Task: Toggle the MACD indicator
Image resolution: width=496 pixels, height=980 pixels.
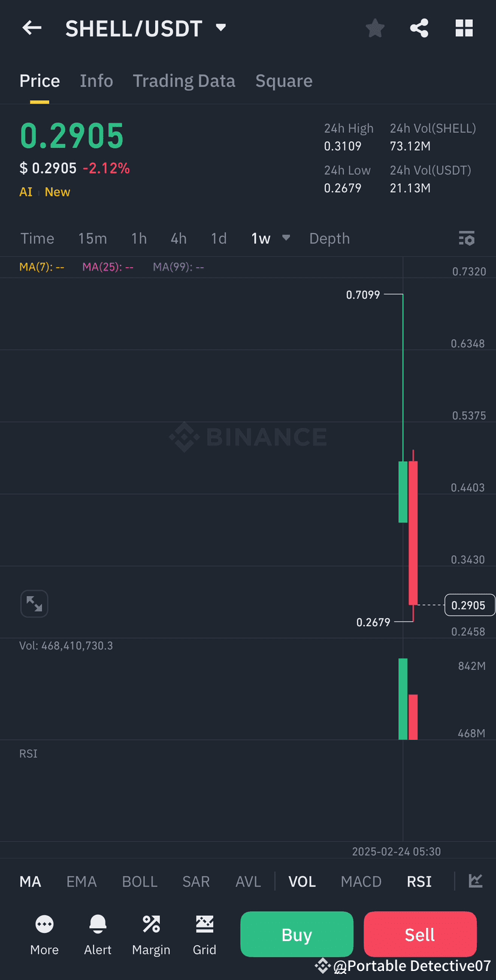Action: [361, 881]
